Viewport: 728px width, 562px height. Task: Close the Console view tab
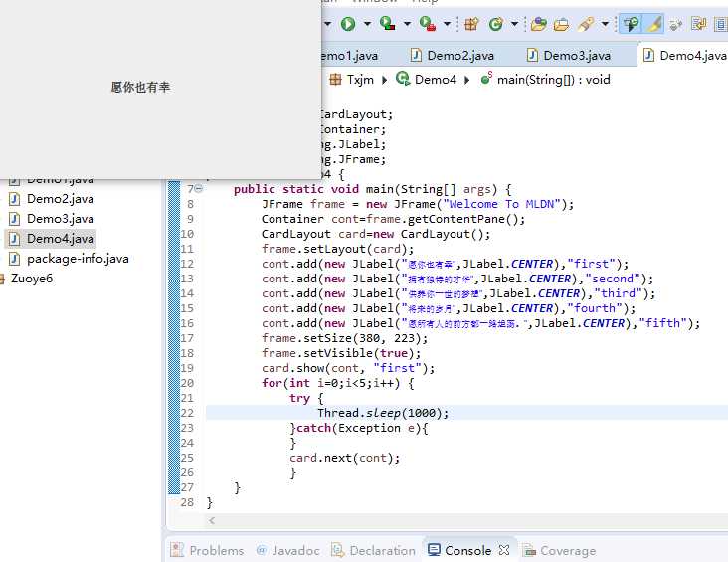tap(504, 550)
